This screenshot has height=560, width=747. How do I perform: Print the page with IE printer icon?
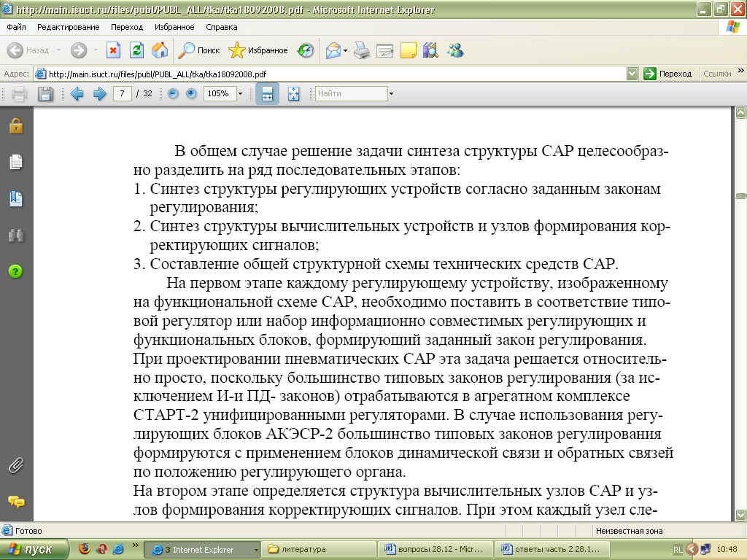(362, 50)
